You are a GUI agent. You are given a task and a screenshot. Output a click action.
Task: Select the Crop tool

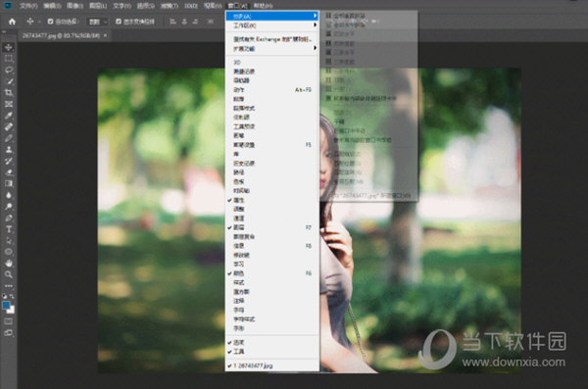(x=9, y=93)
